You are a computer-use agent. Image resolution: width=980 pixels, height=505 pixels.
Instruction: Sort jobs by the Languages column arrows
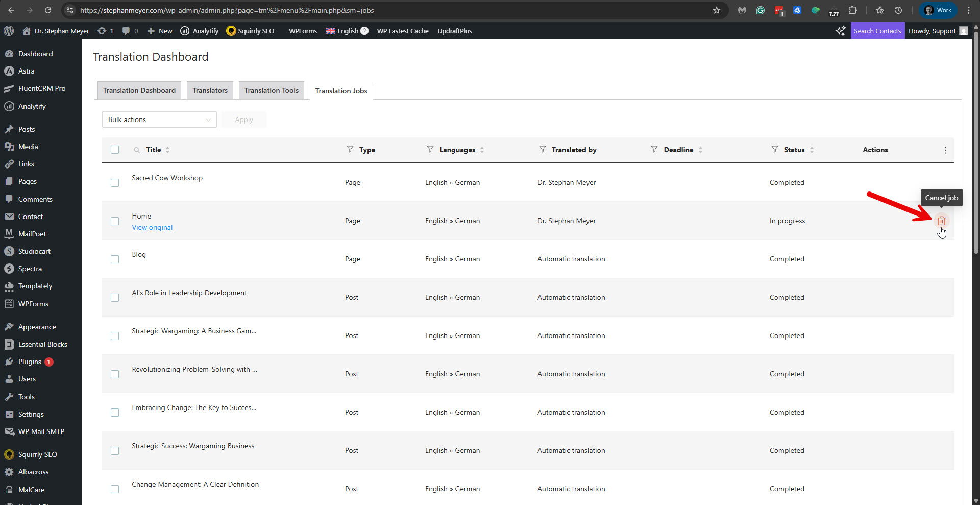tap(482, 150)
